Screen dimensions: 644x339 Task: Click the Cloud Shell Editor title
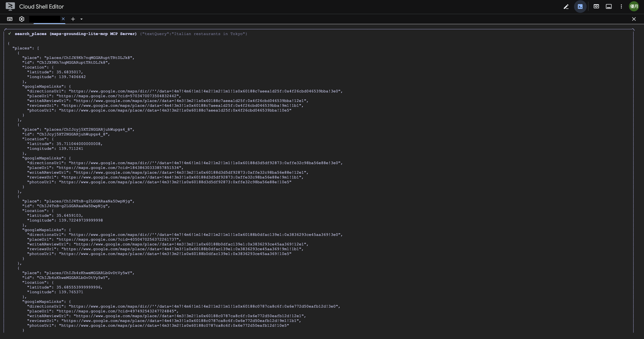point(42,7)
